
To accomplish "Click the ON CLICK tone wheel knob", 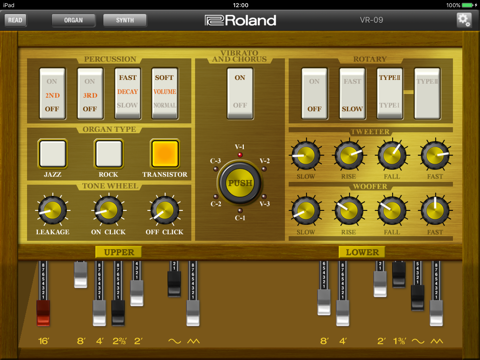I will (108, 210).
